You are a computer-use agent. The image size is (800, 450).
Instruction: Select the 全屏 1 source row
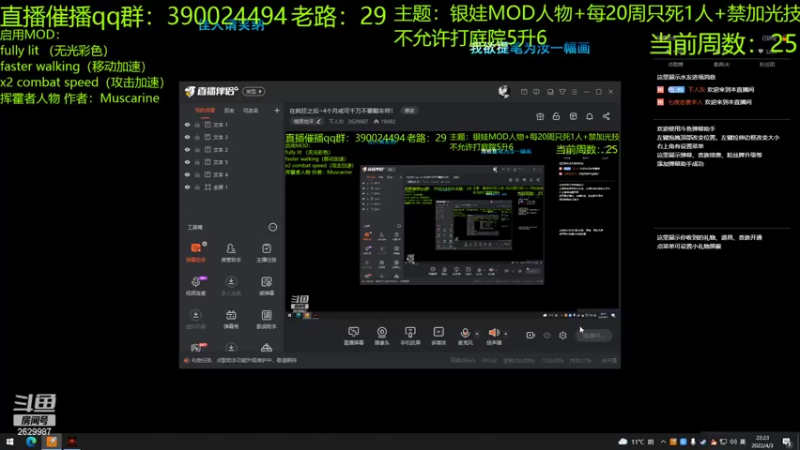(x=232, y=187)
